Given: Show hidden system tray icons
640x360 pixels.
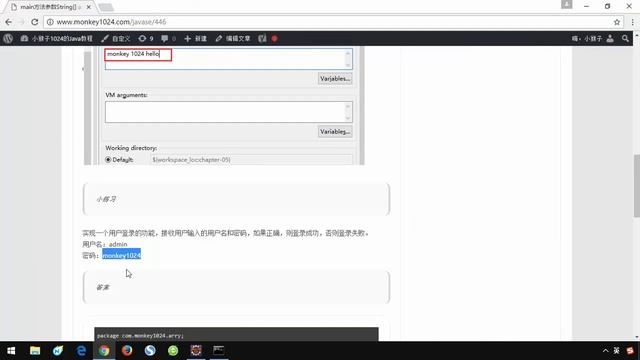Looking at the screenshot, I should click(x=605, y=351).
